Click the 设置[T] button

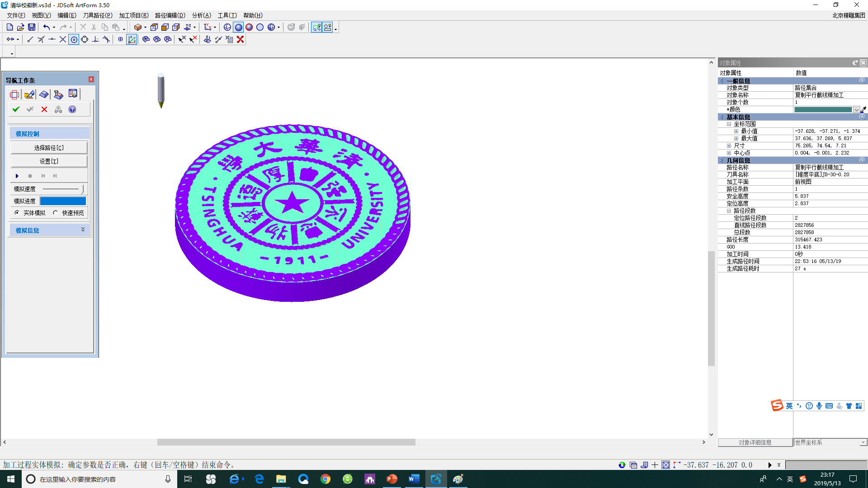(x=49, y=161)
